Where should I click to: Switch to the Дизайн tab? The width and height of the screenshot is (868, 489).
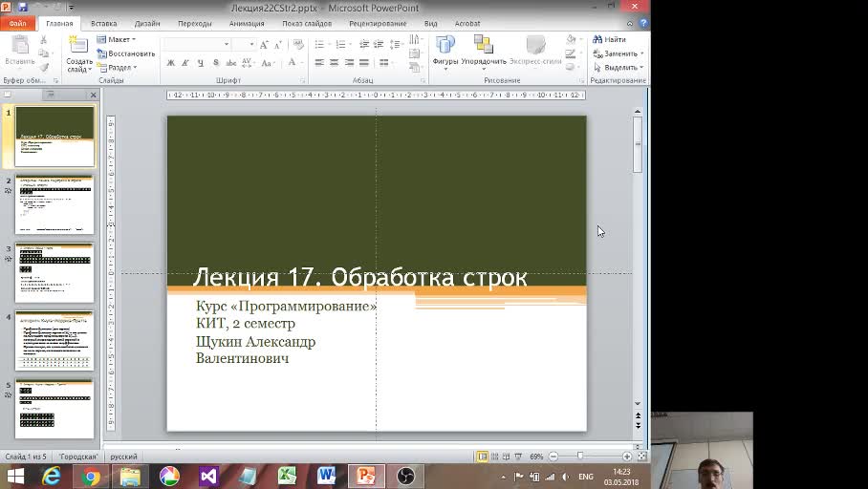(x=147, y=24)
